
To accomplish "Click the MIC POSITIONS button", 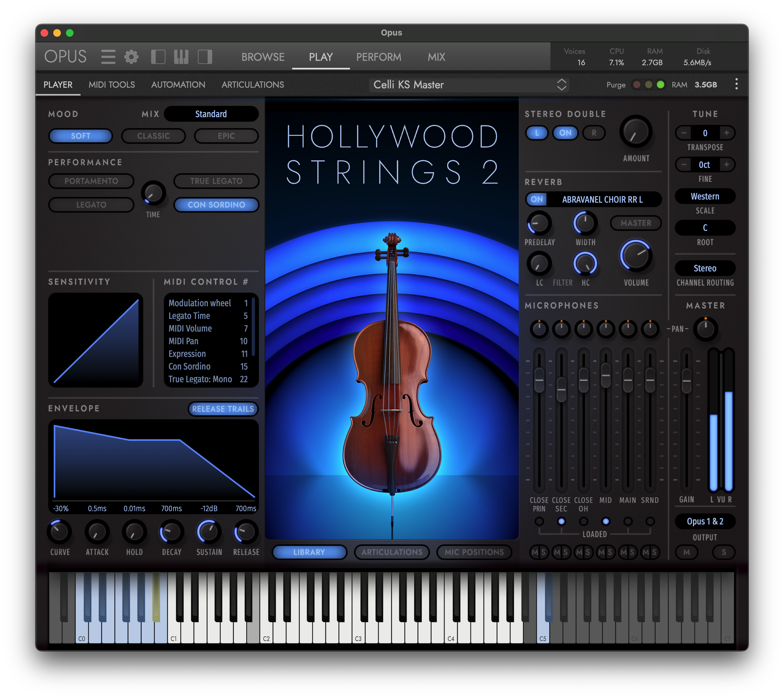I will point(474,552).
